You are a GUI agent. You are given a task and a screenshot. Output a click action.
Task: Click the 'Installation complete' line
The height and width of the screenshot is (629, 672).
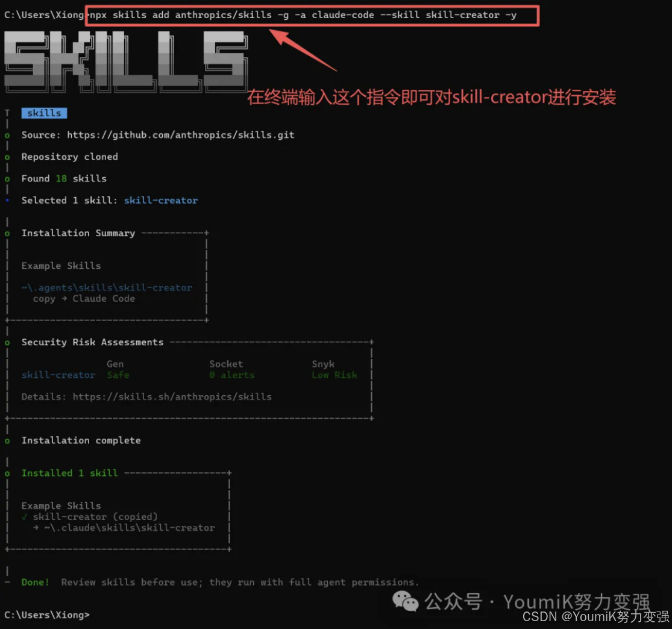coord(81,440)
